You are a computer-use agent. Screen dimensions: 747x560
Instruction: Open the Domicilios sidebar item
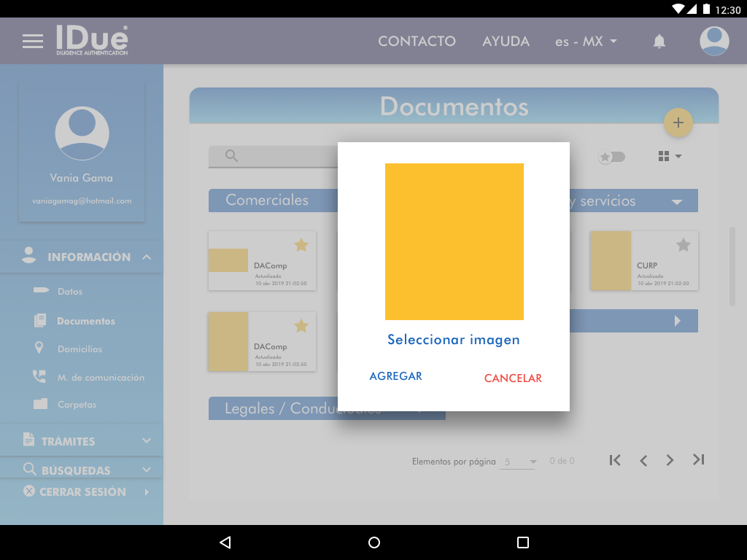click(x=80, y=349)
